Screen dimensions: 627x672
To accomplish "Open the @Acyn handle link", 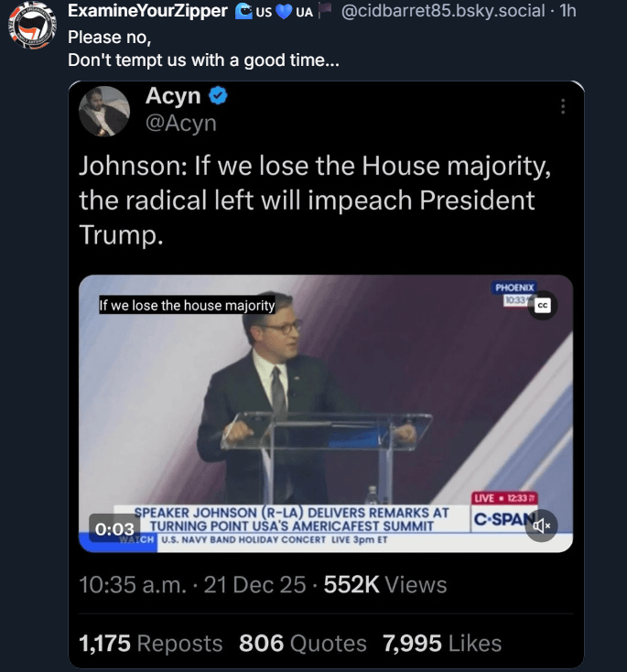I will click(181, 124).
